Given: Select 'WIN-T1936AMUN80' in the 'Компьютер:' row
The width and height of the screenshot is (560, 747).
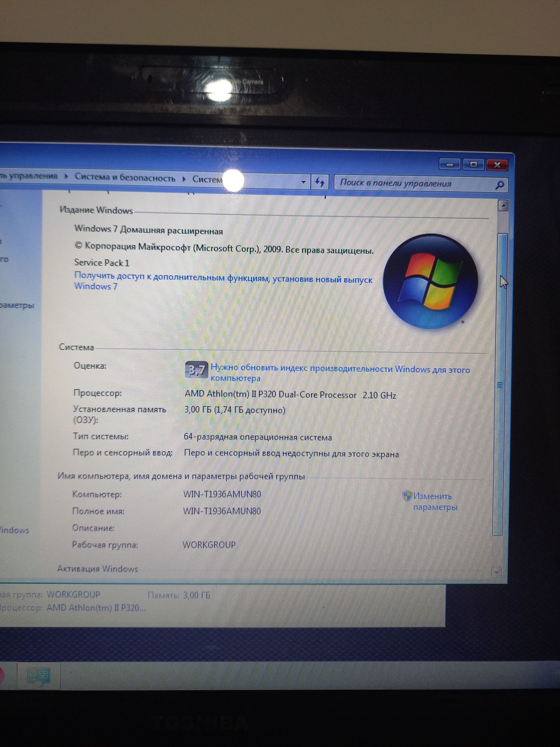Looking at the screenshot, I should coord(222,494).
